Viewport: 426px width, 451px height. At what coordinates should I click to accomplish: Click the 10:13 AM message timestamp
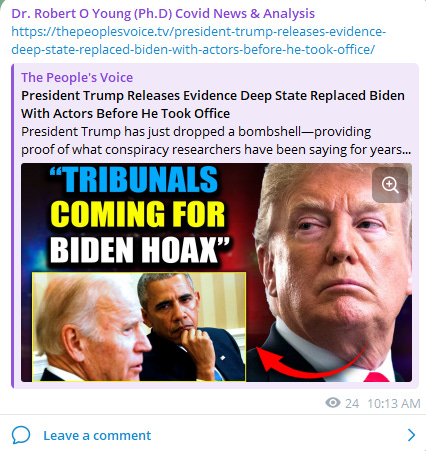pyautogui.click(x=394, y=403)
